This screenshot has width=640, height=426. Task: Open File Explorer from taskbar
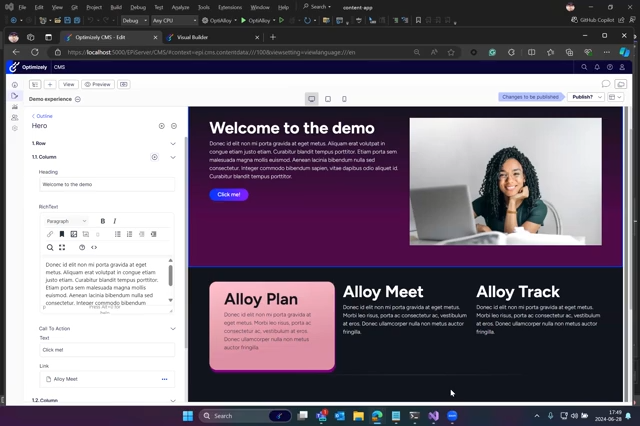point(358,416)
